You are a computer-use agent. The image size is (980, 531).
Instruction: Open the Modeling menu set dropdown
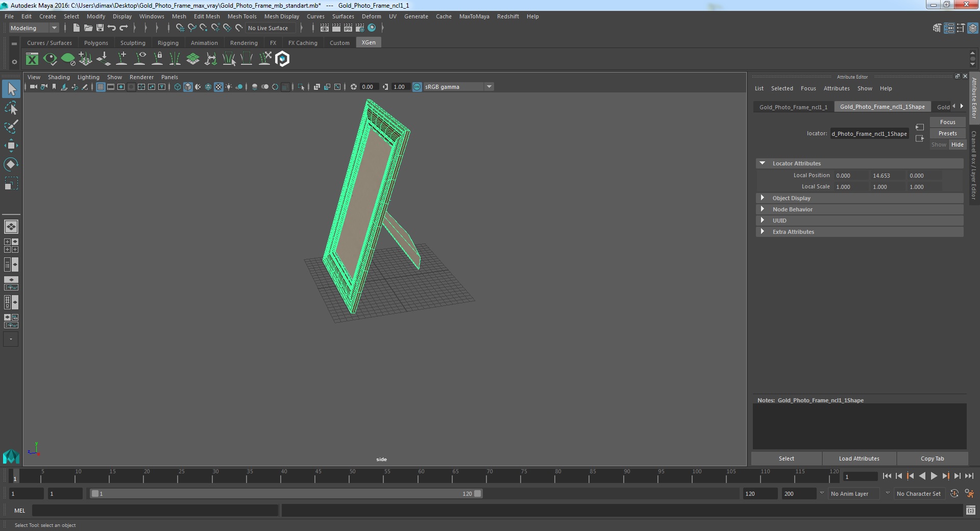point(34,28)
